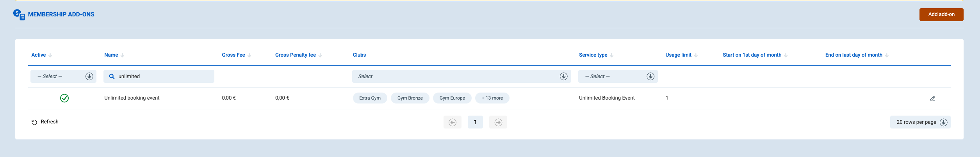Go to the next page arrow

498,122
